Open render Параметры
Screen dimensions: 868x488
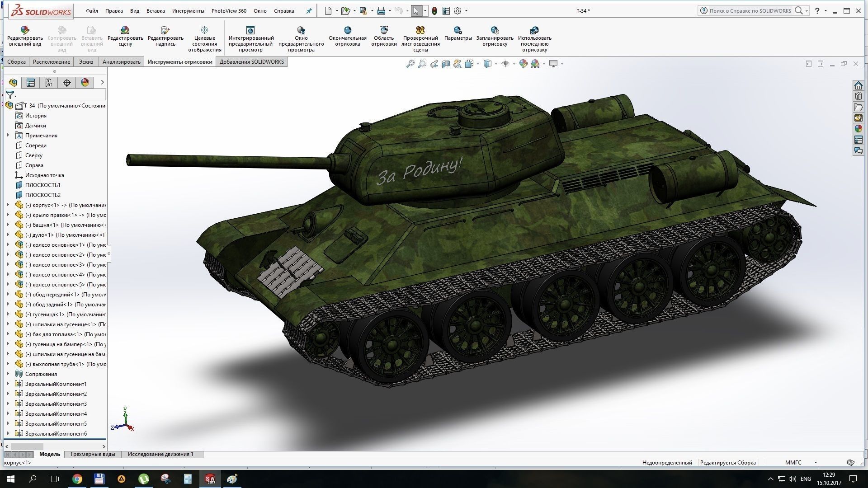point(458,33)
